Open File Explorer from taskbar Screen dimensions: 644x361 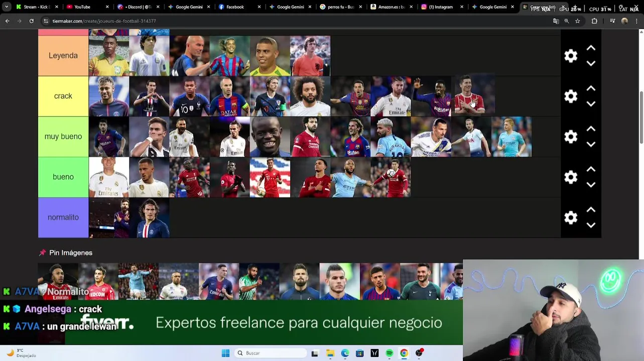[330, 353]
